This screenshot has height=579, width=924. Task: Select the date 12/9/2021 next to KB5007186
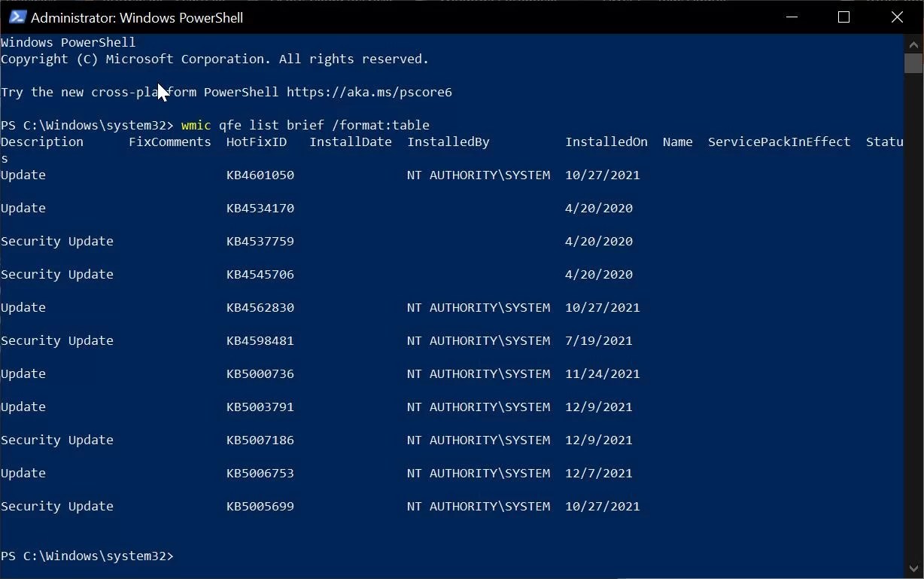click(x=598, y=440)
